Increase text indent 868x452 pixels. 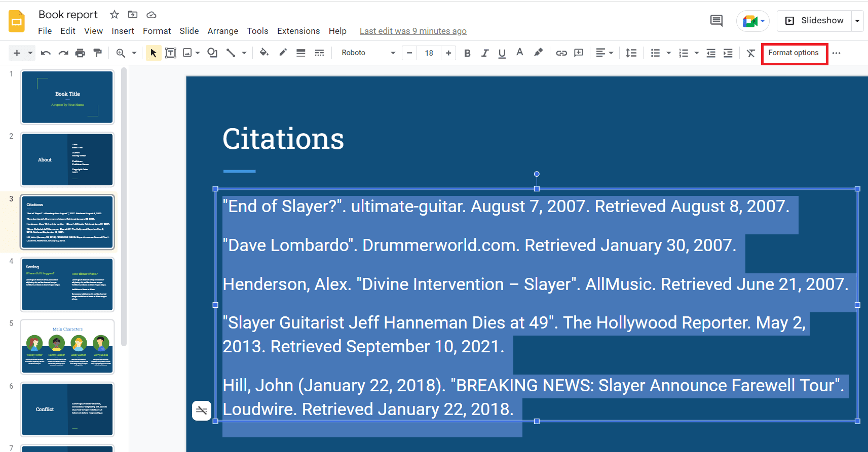728,53
